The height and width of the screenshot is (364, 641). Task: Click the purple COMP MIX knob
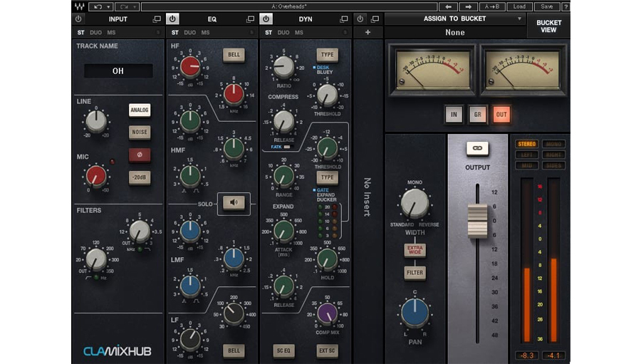click(x=328, y=313)
